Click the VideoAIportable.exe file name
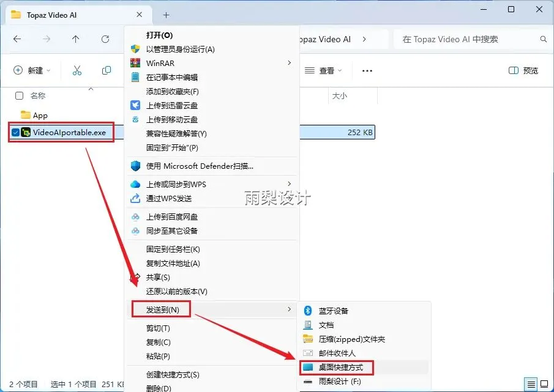 click(x=69, y=132)
